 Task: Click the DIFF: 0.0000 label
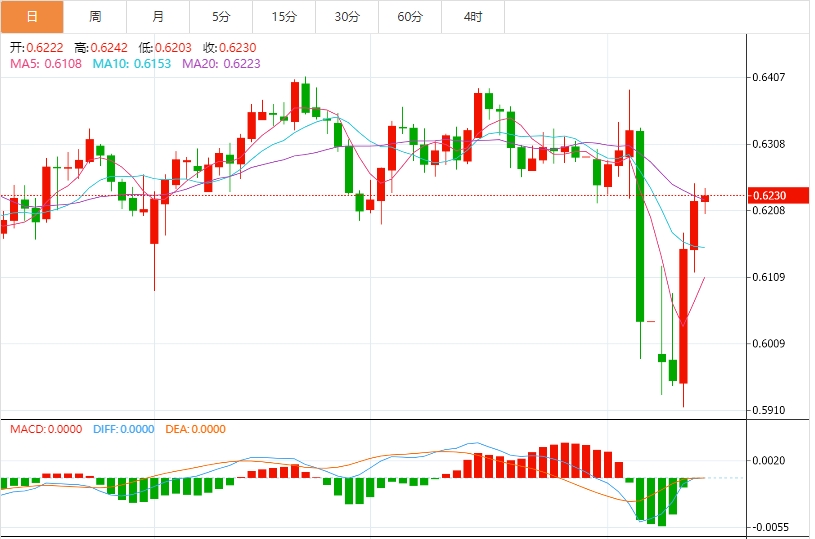(x=124, y=429)
